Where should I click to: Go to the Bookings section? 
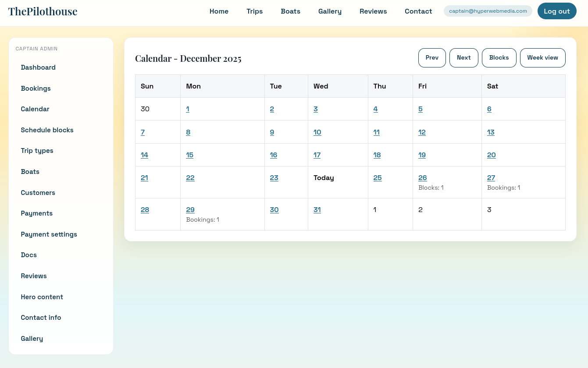(x=36, y=88)
